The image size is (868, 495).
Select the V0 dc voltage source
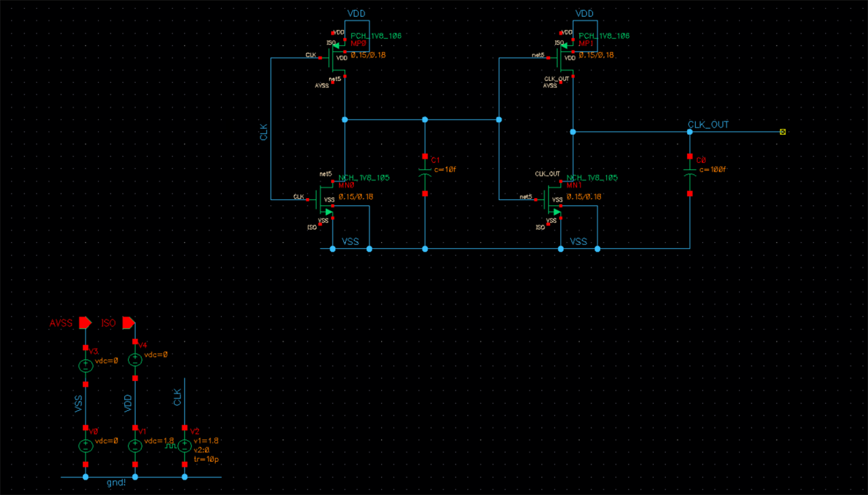(x=85, y=446)
